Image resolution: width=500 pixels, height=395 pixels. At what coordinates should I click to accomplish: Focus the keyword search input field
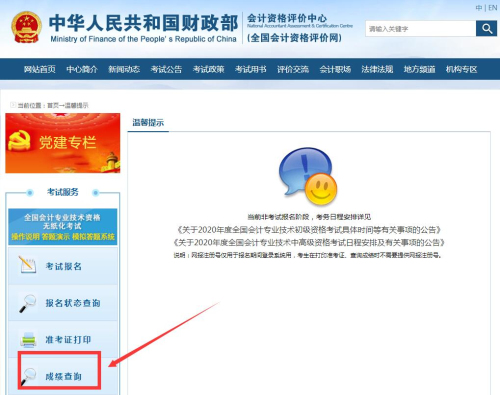click(x=421, y=29)
